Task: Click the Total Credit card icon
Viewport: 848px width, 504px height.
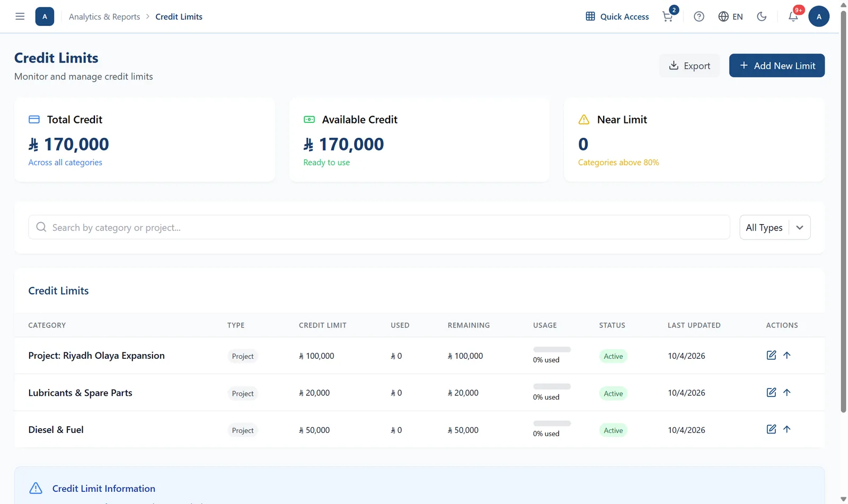Action: (34, 119)
